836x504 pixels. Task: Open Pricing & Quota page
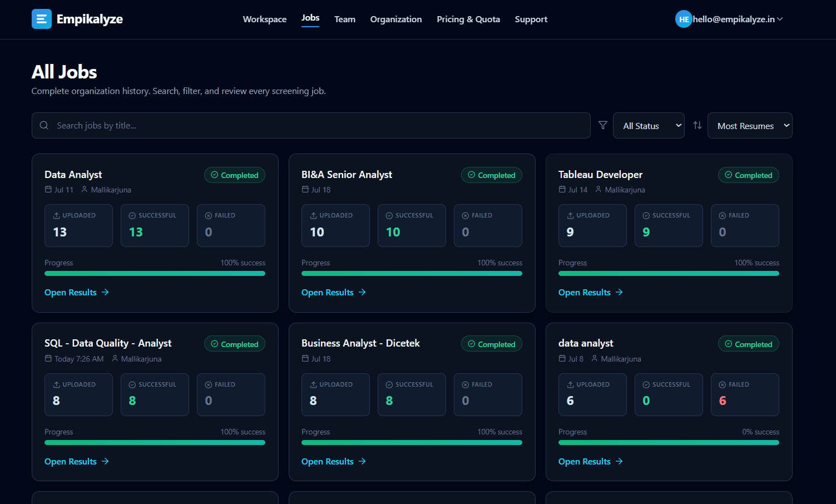pyautogui.click(x=468, y=19)
